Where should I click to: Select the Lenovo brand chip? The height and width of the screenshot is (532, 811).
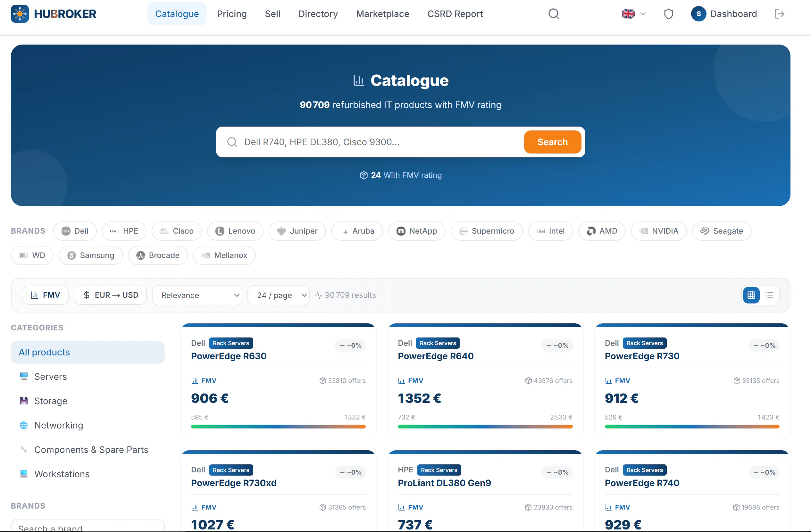tap(235, 231)
